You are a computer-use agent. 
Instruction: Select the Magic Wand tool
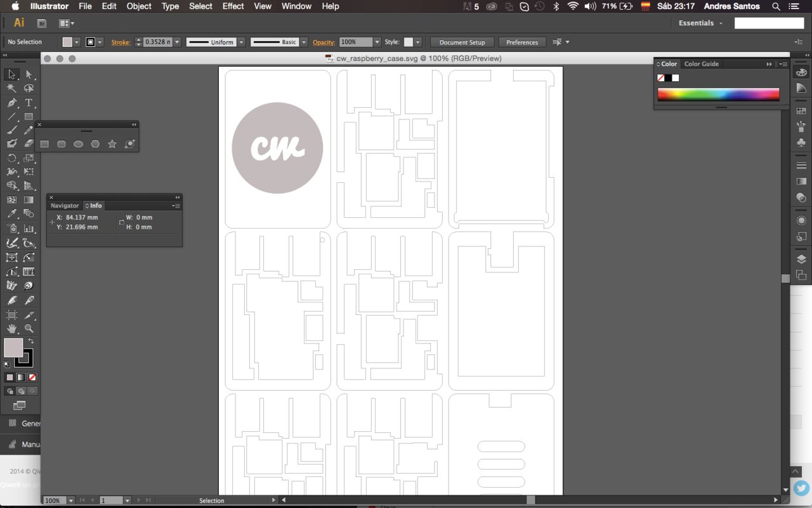(11, 88)
